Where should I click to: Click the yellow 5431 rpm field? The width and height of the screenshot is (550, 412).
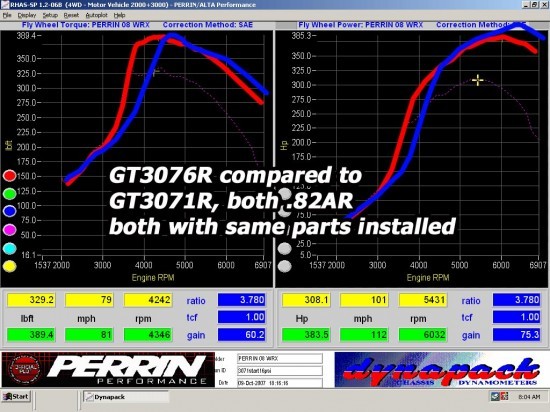[x=423, y=300]
